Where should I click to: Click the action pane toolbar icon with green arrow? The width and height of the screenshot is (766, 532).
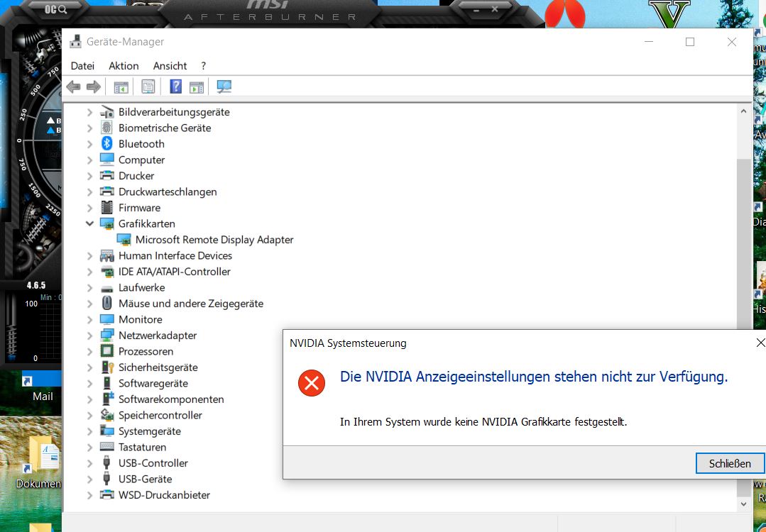(197, 87)
